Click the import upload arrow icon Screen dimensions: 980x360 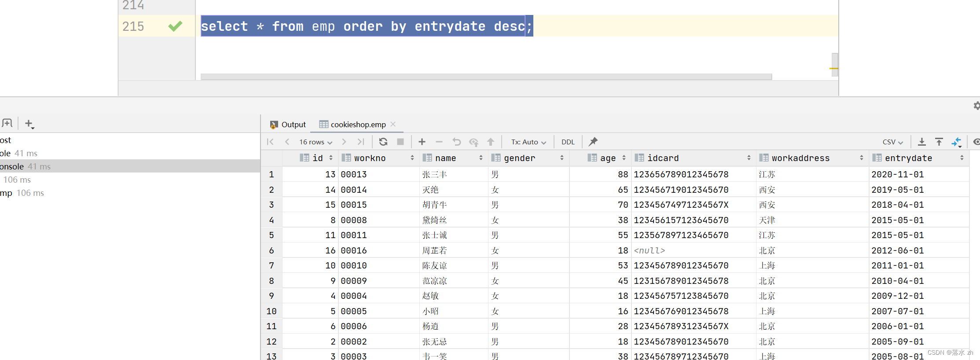pos(939,142)
